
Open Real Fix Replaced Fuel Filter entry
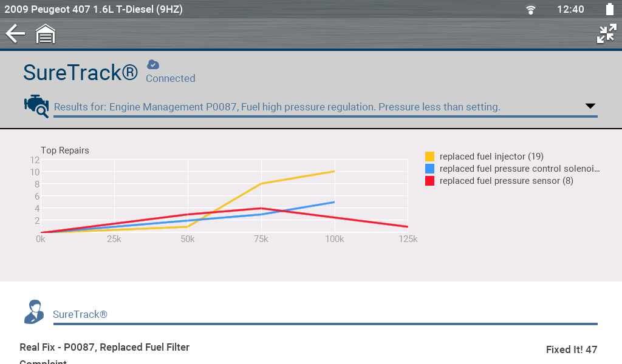[x=104, y=348]
